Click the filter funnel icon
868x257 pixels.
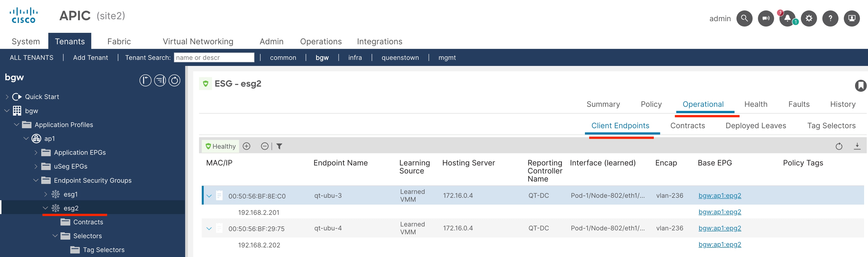point(279,146)
